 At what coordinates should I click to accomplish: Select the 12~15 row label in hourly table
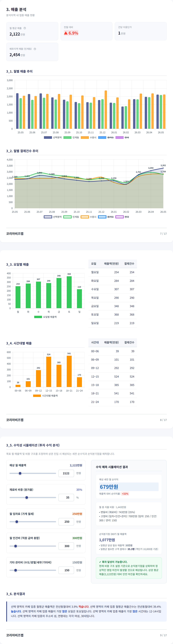coord(95,377)
